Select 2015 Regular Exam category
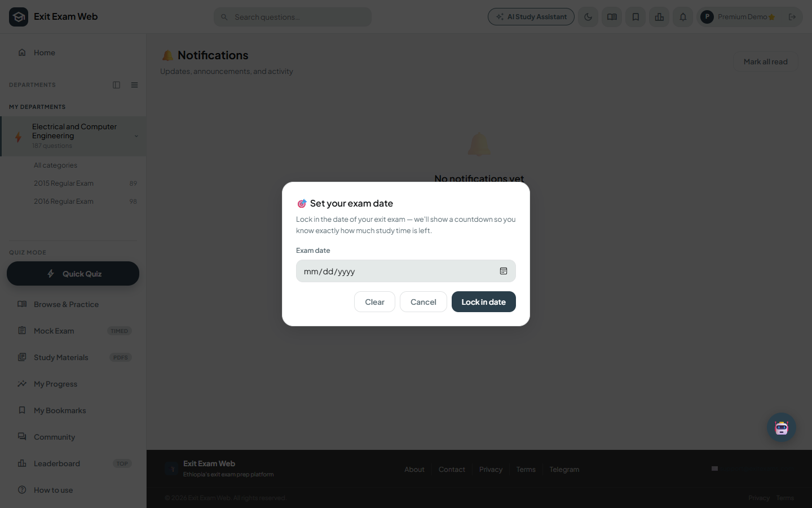 [85, 183]
